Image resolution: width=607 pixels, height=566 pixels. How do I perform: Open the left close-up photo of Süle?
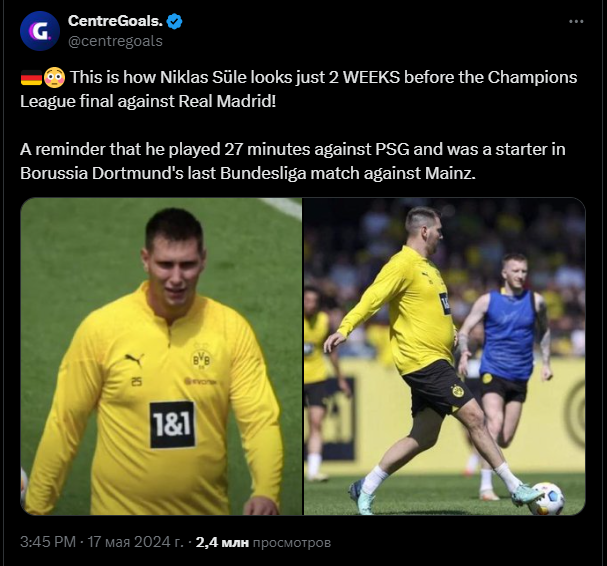coord(161,356)
